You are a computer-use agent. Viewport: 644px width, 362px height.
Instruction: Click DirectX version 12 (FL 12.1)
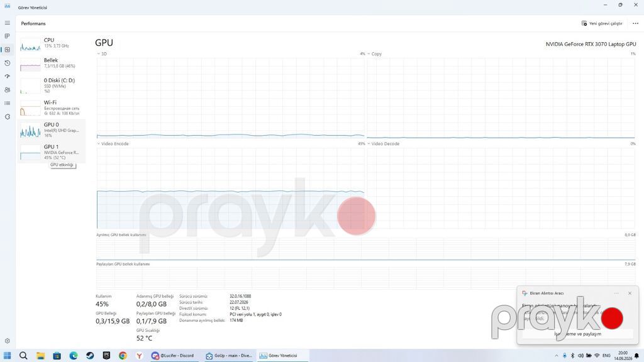[240, 308]
